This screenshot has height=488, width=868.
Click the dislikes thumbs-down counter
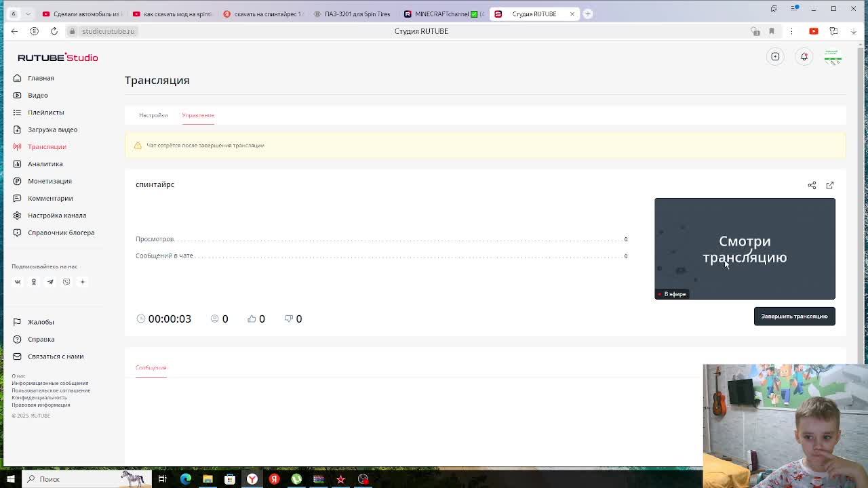pyautogui.click(x=293, y=319)
